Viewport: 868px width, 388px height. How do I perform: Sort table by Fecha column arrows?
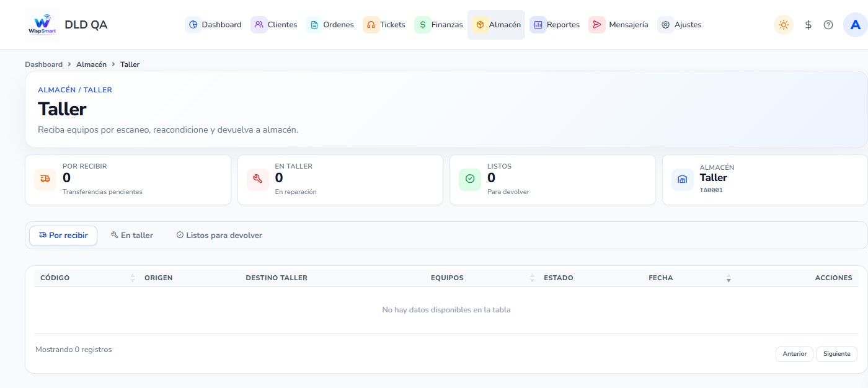[729, 278]
